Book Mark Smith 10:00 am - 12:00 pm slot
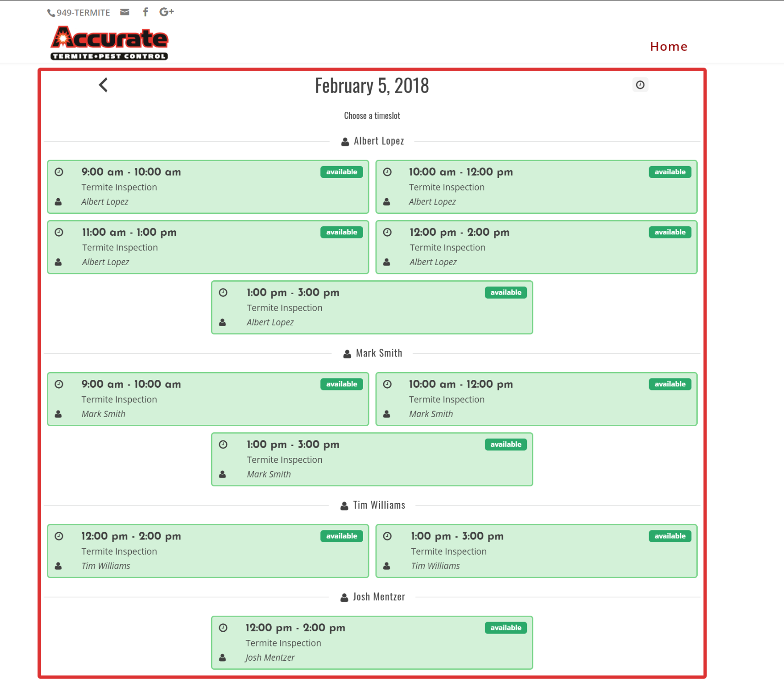This screenshot has height=690, width=784. (536, 399)
